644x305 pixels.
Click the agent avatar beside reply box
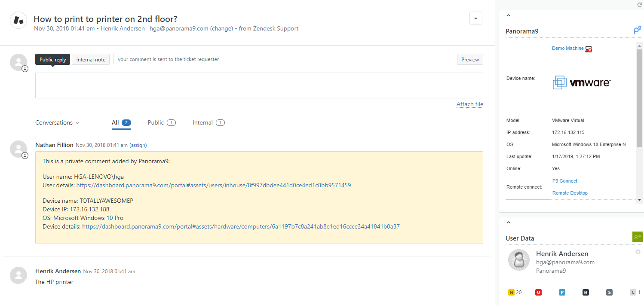coord(18,62)
